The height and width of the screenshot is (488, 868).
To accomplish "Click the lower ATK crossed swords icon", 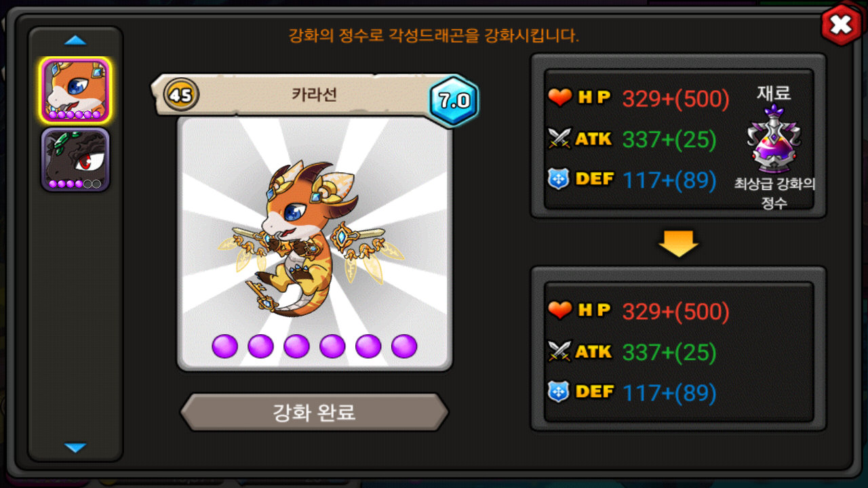I will pyautogui.click(x=560, y=352).
